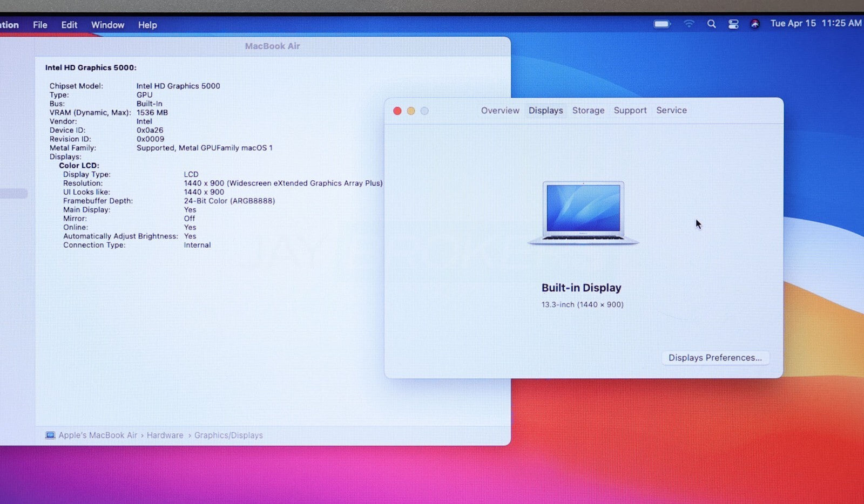Screen dimensions: 864x504
Task: Open the Edit menu
Action: (69, 25)
